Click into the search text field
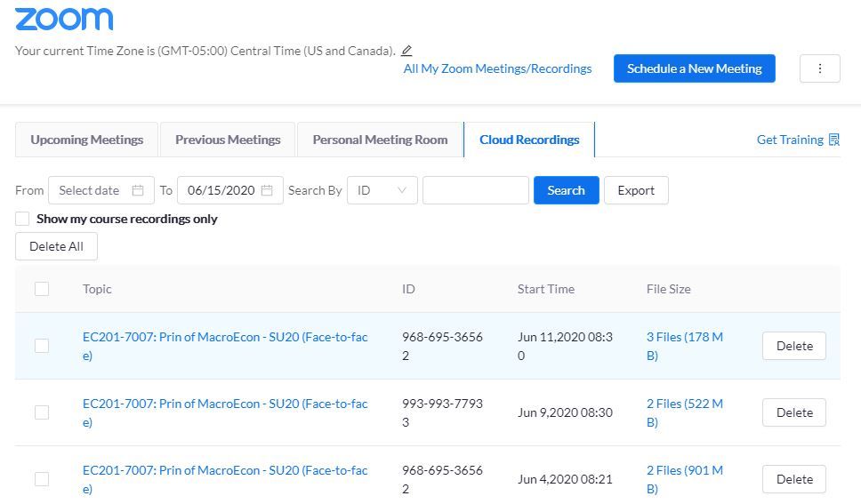Image resolution: width=861 pixels, height=504 pixels. 475,190
